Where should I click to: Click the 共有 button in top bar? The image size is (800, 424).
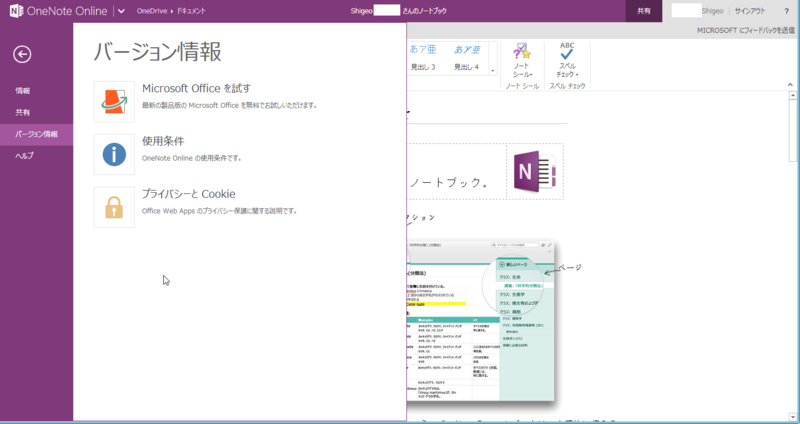644,11
